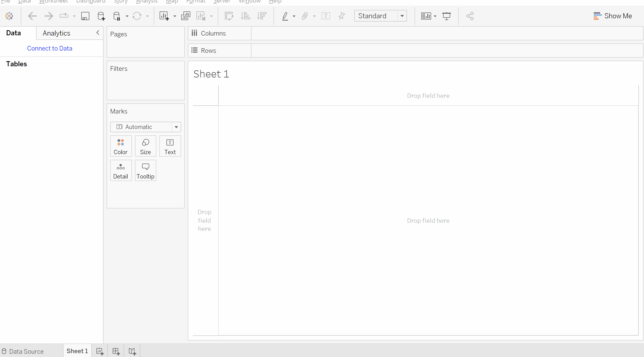Viewport: 644px width, 357px height.
Task: Click the Analytics tab
Action: click(x=56, y=33)
